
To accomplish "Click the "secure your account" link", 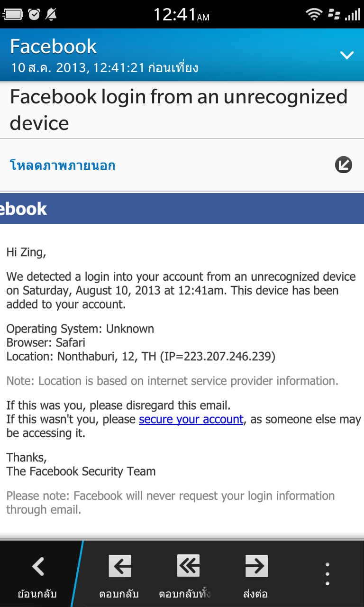I will 191,419.
